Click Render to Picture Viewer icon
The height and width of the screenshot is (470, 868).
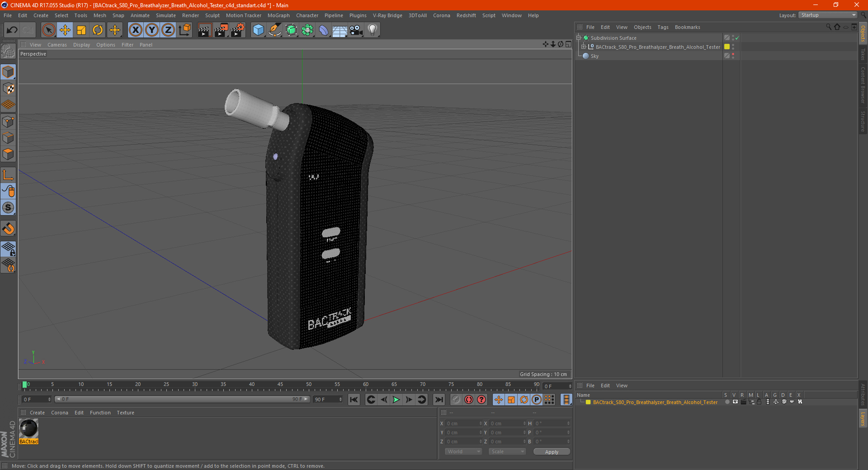pyautogui.click(x=221, y=30)
